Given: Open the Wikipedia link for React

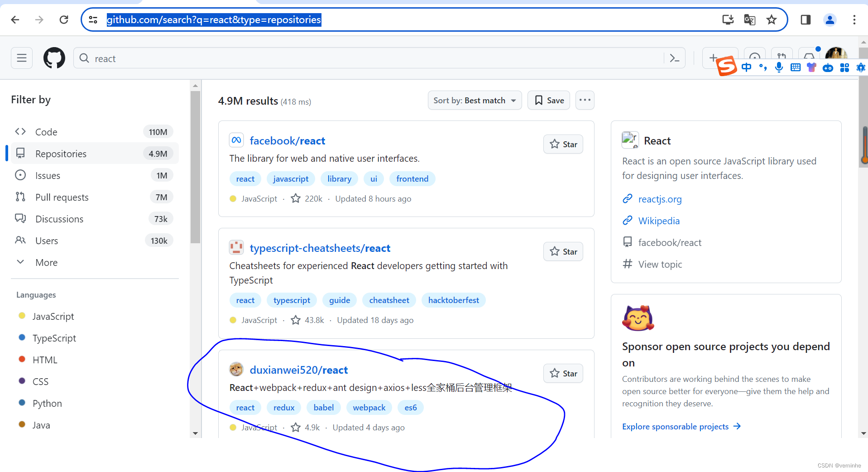Looking at the screenshot, I should pyautogui.click(x=659, y=221).
